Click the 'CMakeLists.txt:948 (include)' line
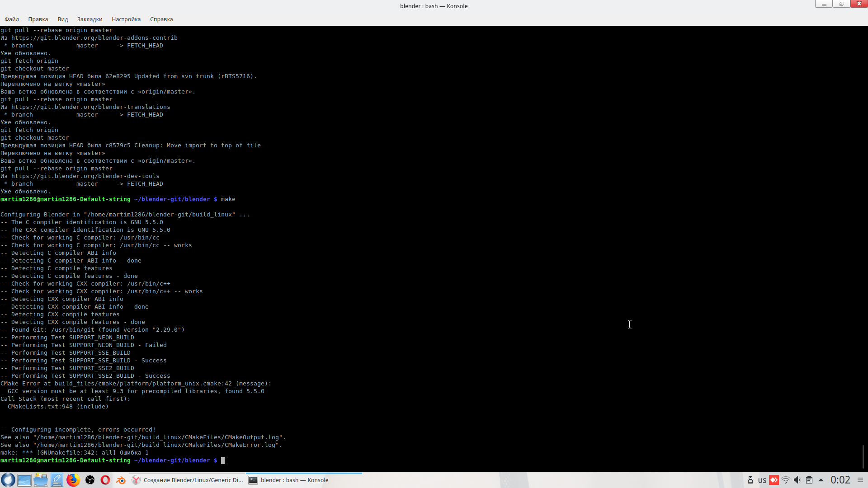The width and height of the screenshot is (868, 488). click(x=58, y=407)
